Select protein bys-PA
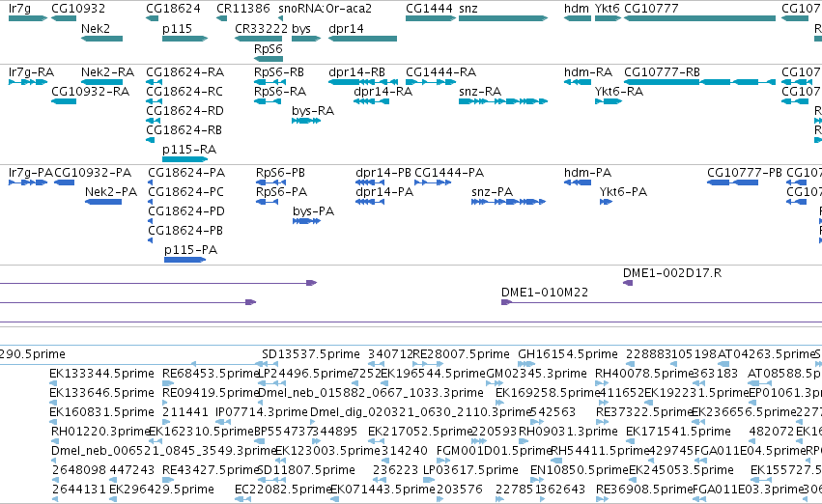 (306, 221)
